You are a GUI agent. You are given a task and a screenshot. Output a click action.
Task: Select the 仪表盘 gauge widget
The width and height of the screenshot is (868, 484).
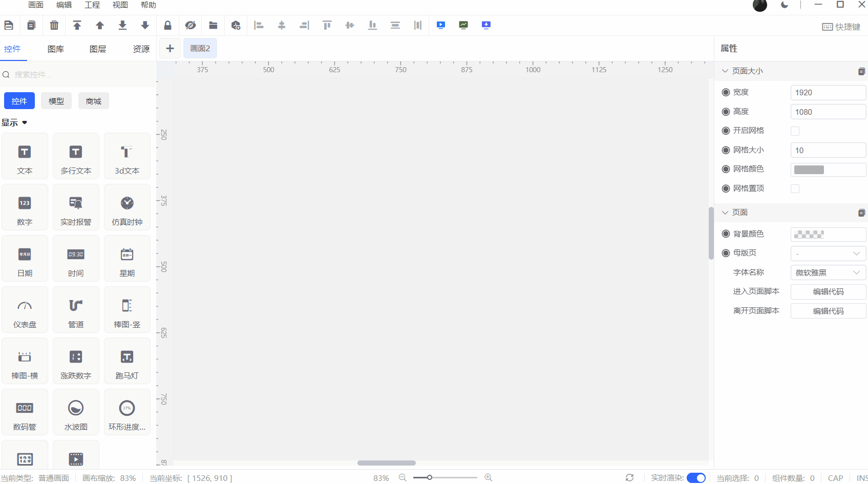point(25,310)
